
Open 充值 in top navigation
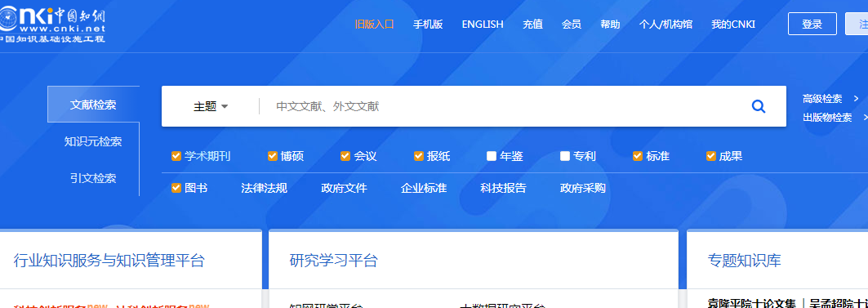point(532,25)
